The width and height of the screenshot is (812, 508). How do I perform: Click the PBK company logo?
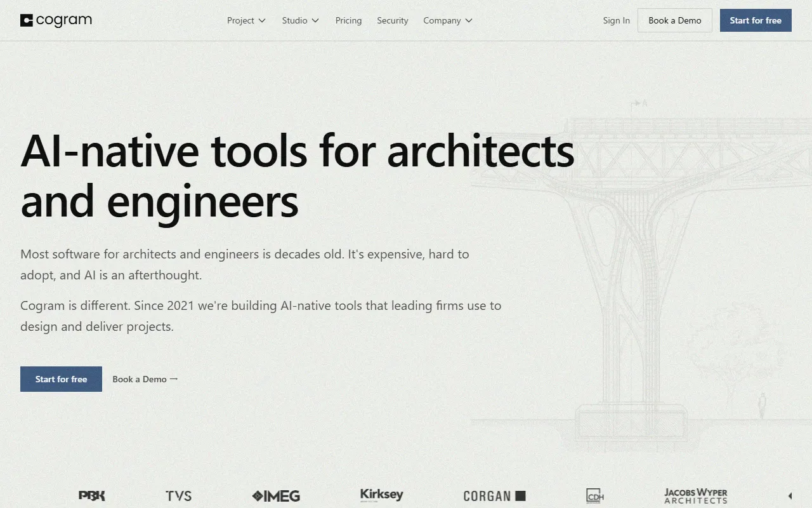[x=92, y=496]
